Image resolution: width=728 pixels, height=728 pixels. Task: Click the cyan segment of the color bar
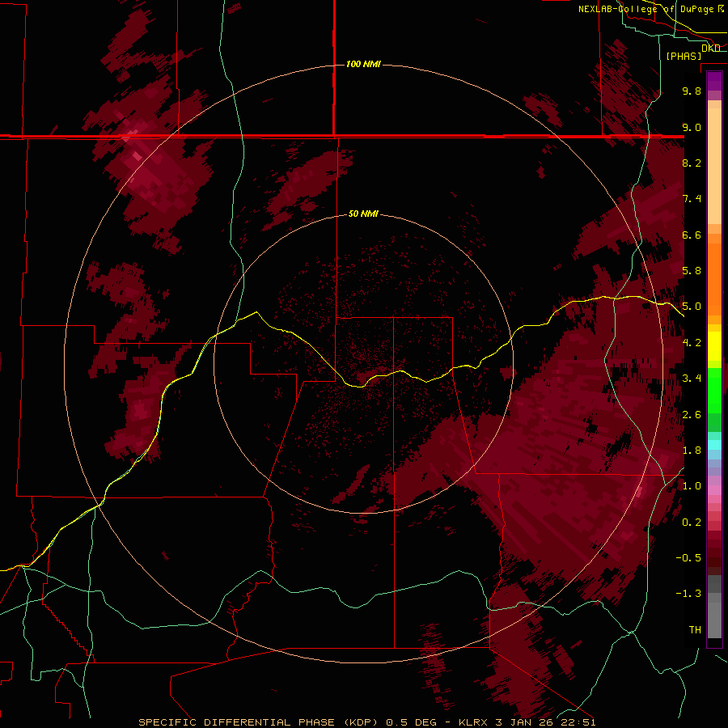pos(714,445)
